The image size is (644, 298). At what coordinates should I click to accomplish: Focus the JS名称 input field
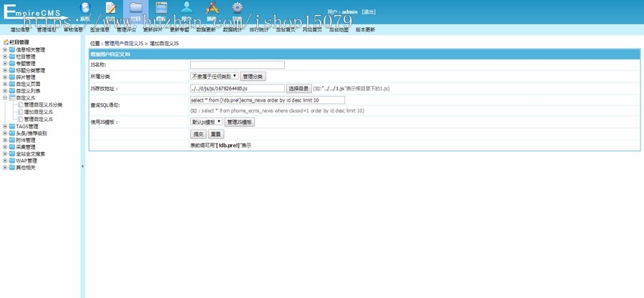point(238,65)
